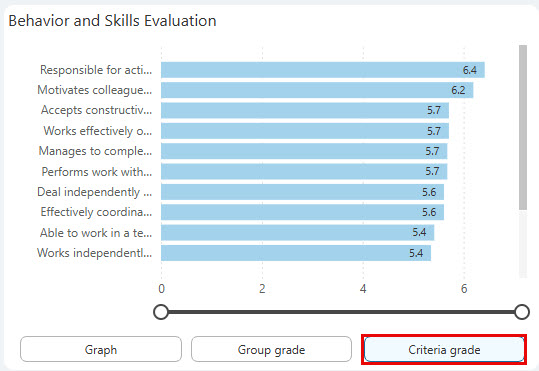Click the vertical scrollbar thumb
Viewport: 539px width, 371px height.
[x=523, y=127]
